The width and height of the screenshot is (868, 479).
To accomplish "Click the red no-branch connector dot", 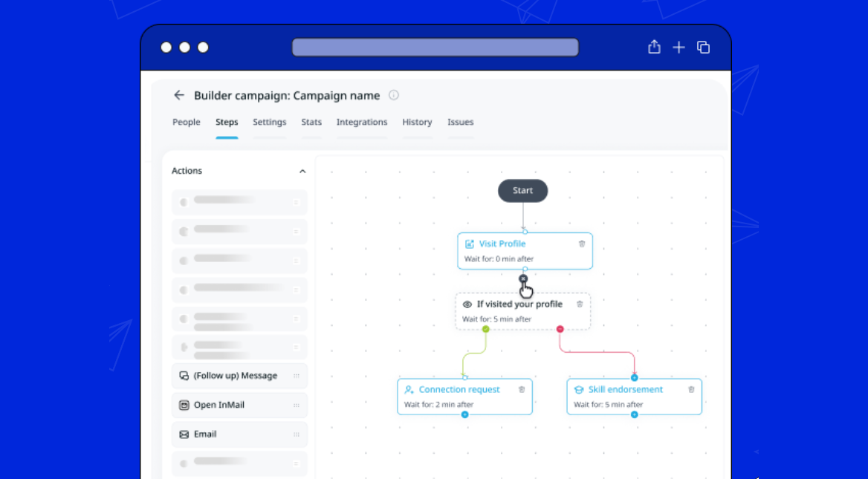I will coord(560,329).
